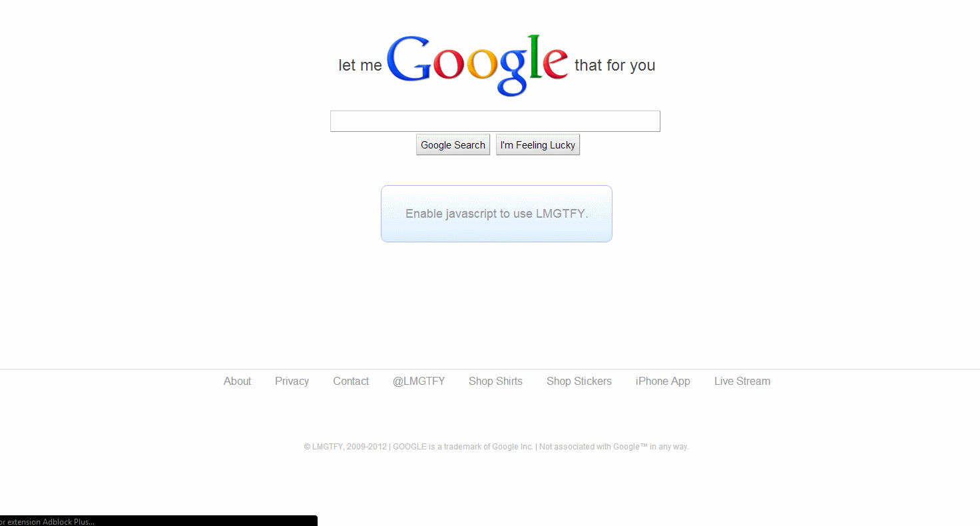Viewport: 980px width, 526px height.
Task: Click 'GOOGLE is a trademark' footer text
Action: (463, 447)
